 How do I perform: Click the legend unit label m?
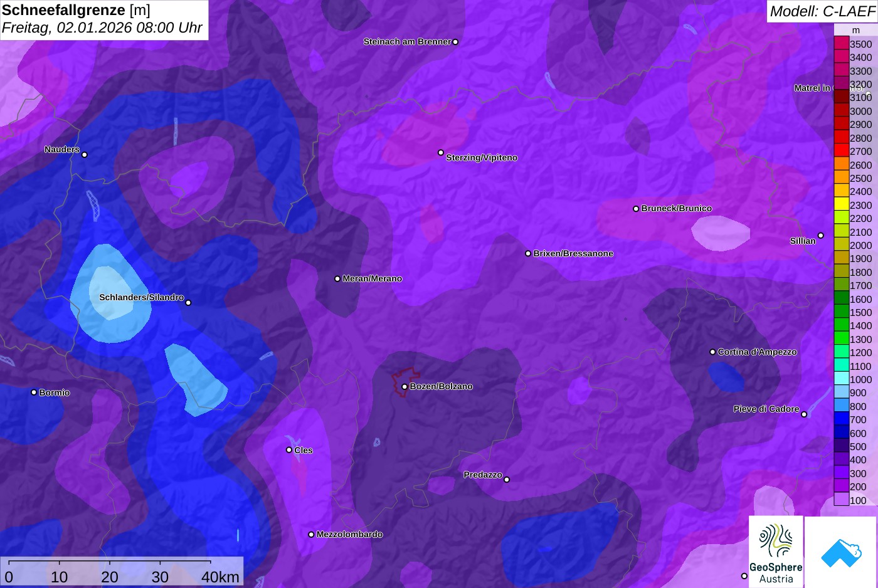coord(856,30)
